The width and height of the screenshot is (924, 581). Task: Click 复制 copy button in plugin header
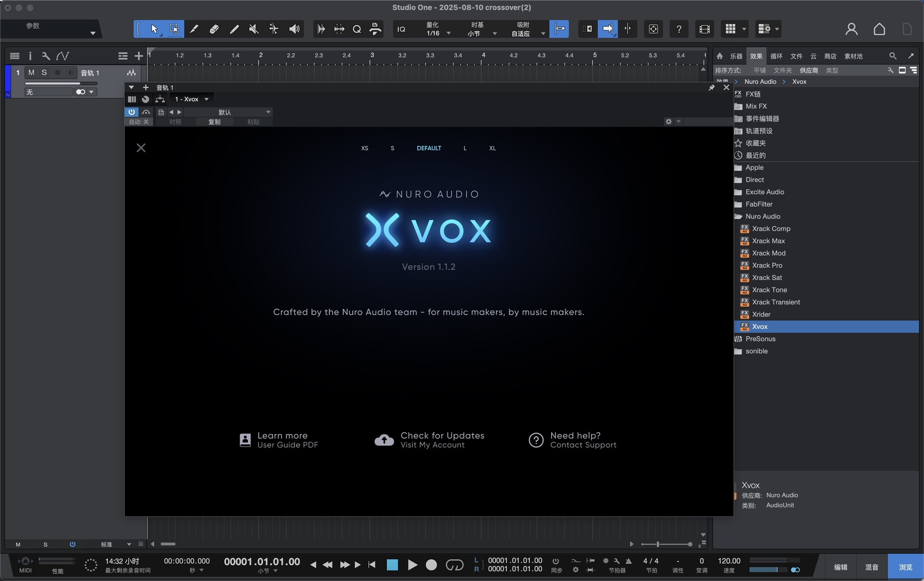pos(215,122)
